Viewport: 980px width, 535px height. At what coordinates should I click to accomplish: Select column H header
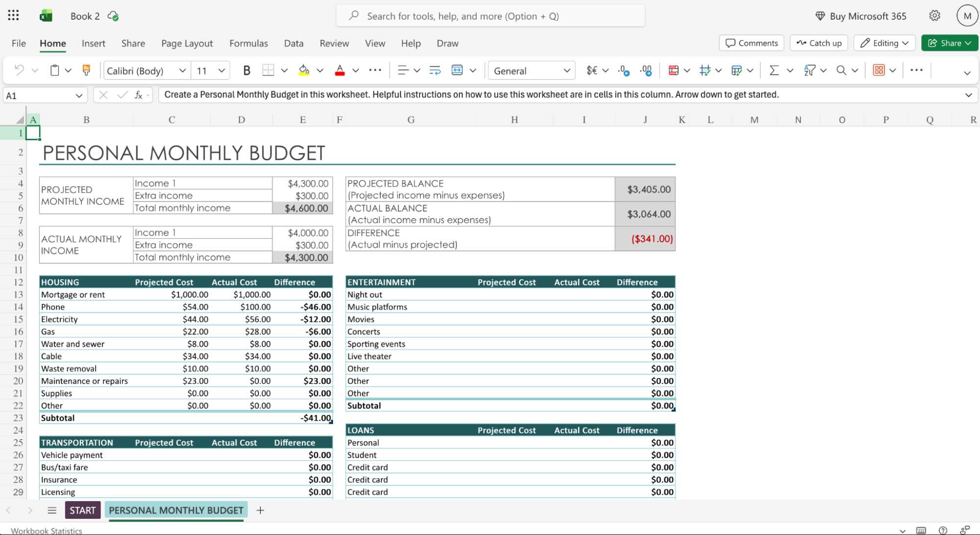[514, 120]
